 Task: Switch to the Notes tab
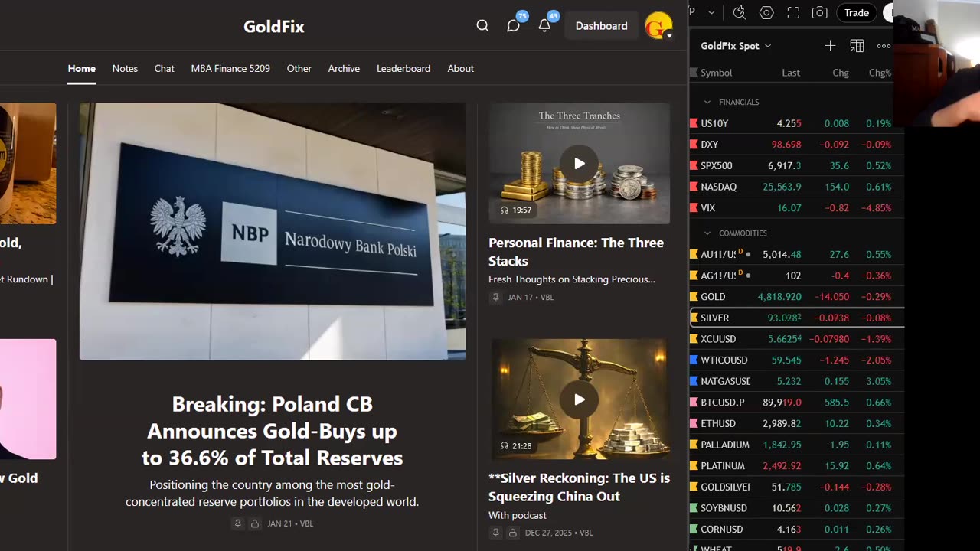(125, 68)
